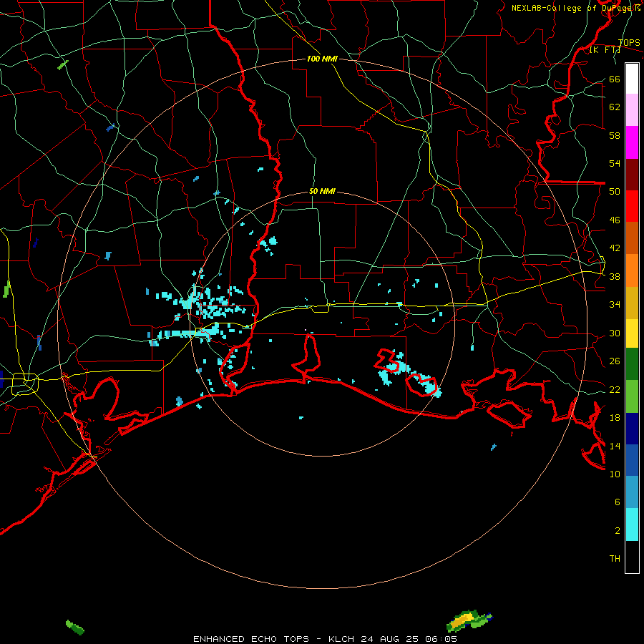Viewport: 644px width, 644px height.
Task: Click the legend value "2"
Action: point(618,531)
